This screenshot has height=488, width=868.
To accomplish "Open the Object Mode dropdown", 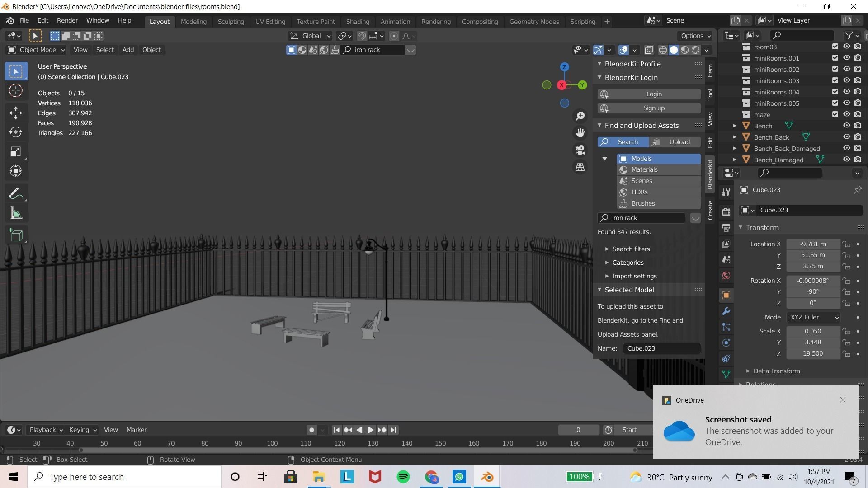I will click(37, 50).
